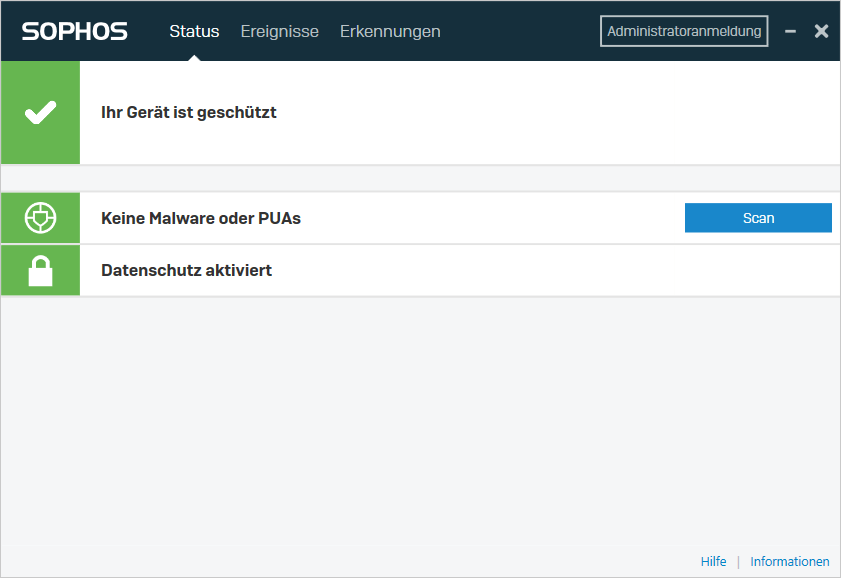
Task: Open the Ereignisse tab
Action: 279,31
